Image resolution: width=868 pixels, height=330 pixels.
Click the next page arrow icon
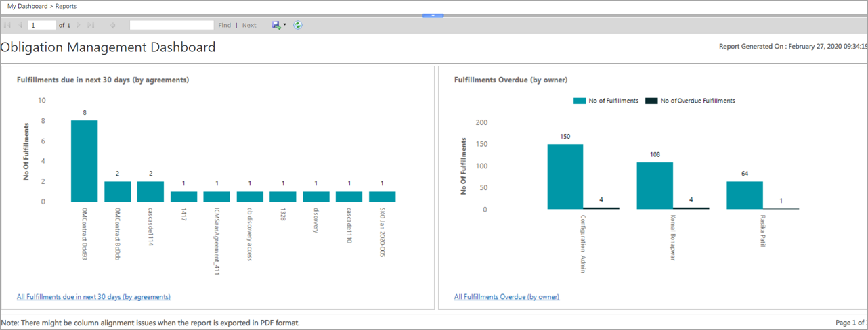tap(79, 25)
